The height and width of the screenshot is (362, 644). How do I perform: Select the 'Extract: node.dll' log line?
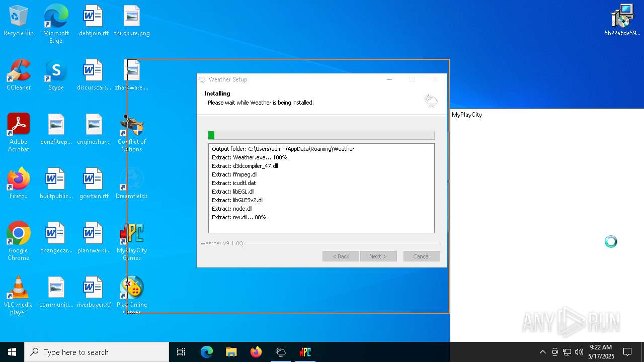[x=232, y=209]
